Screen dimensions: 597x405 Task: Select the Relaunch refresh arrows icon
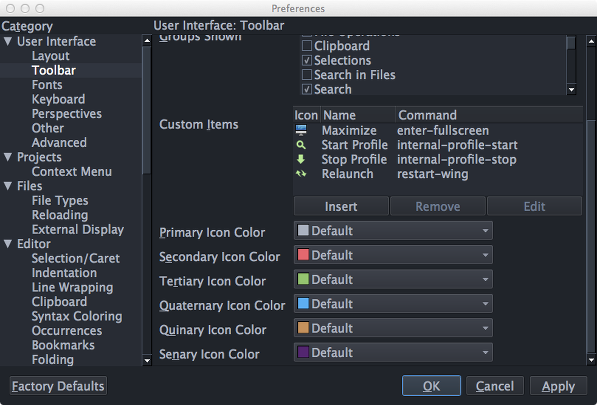(301, 174)
